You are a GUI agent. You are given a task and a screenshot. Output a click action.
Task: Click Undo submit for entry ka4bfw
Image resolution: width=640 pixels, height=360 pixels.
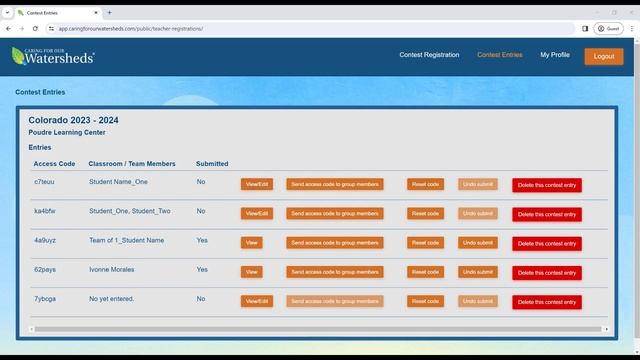coord(478,213)
